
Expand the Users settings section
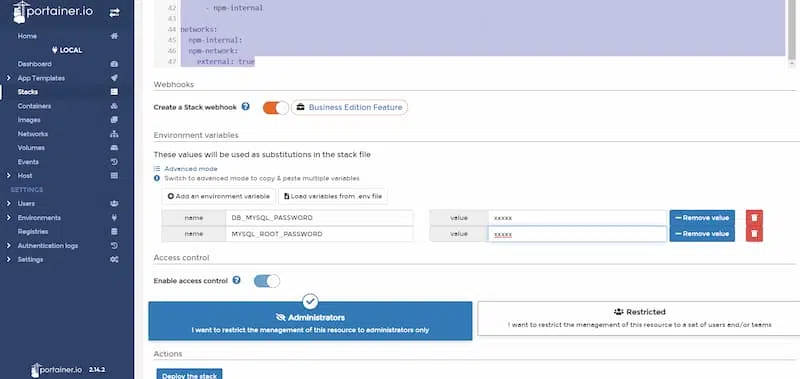tap(8, 204)
